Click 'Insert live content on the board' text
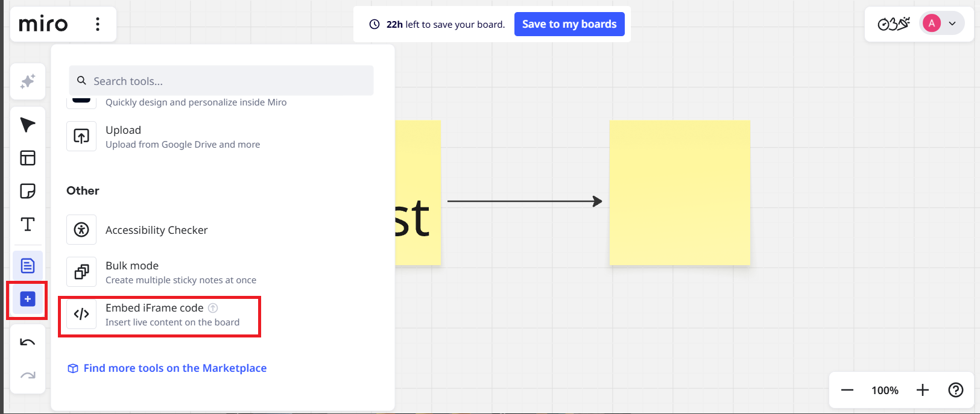980x414 pixels. [172, 322]
